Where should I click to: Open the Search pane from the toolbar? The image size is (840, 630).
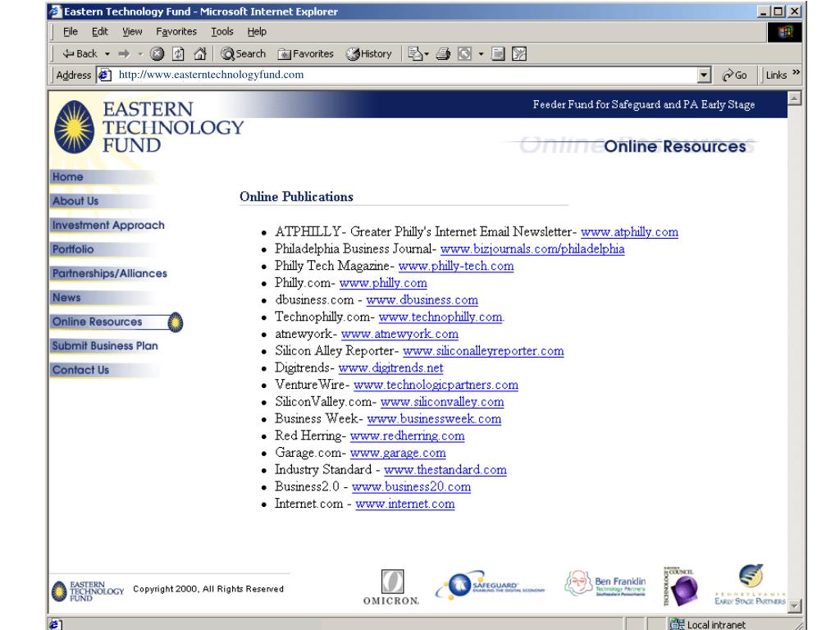[243, 53]
